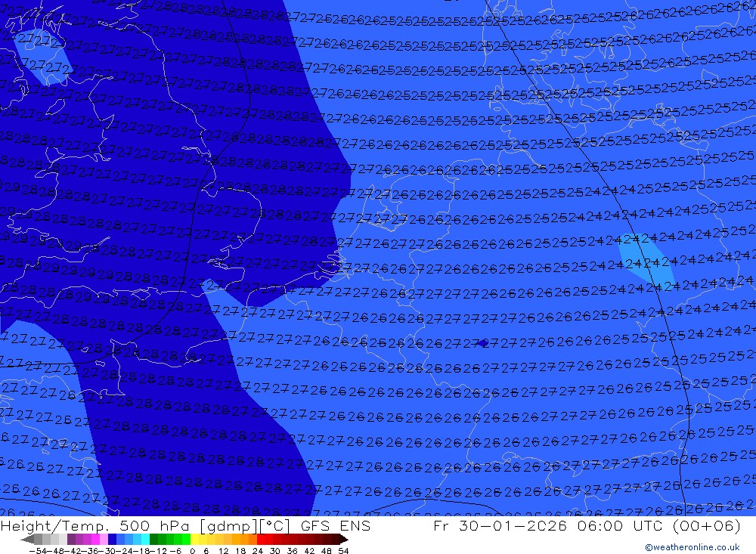Pick the dark purple legend swatch
The height and width of the screenshot is (554, 756).
coord(71,540)
